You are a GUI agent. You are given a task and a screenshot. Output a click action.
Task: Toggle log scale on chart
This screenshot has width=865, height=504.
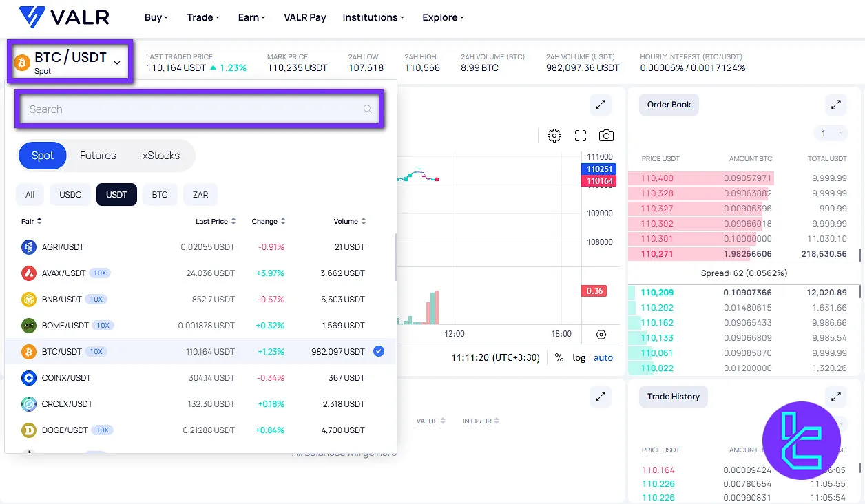(579, 357)
